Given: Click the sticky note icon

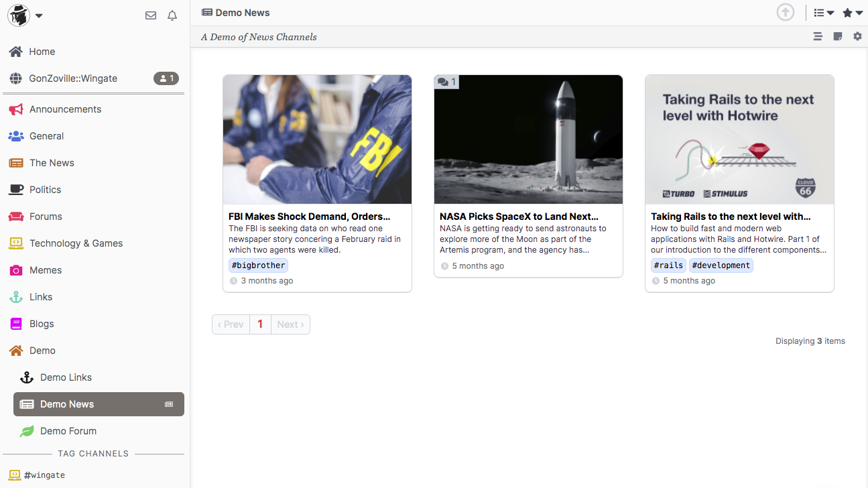Looking at the screenshot, I should [x=837, y=37].
